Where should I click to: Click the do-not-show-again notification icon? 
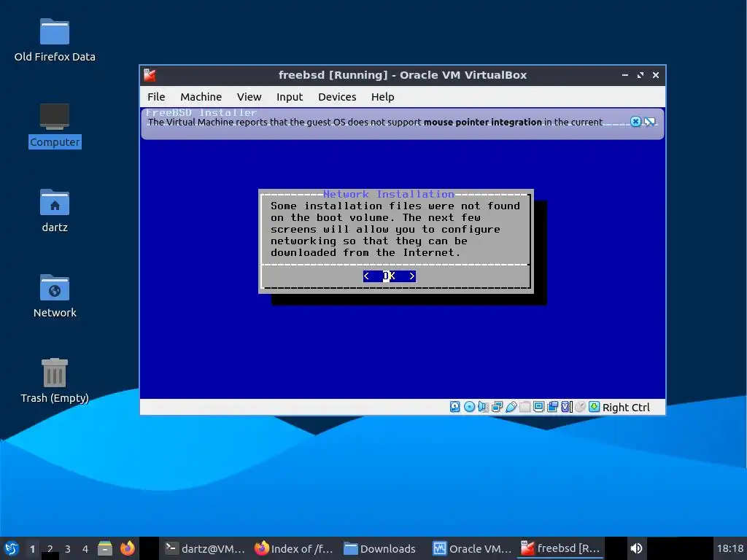click(x=650, y=122)
